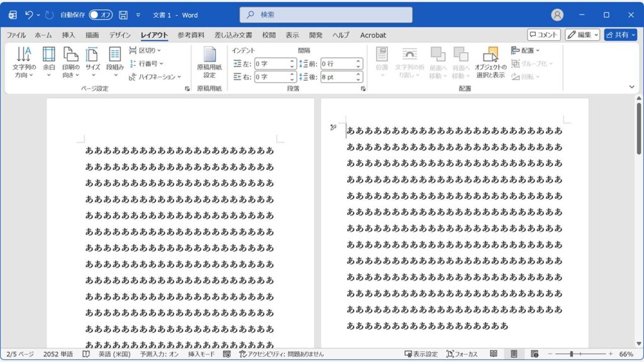Click the Orientation (印刷の向き) icon

coord(70,61)
